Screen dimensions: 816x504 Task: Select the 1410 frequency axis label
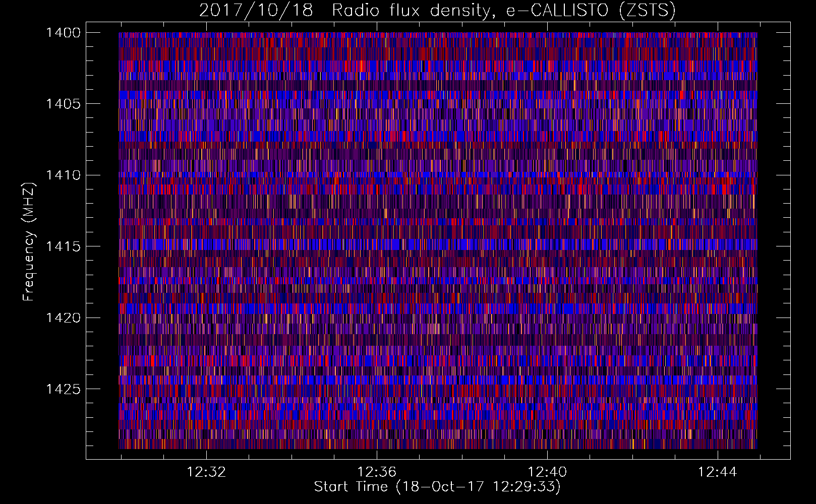pyautogui.click(x=63, y=175)
